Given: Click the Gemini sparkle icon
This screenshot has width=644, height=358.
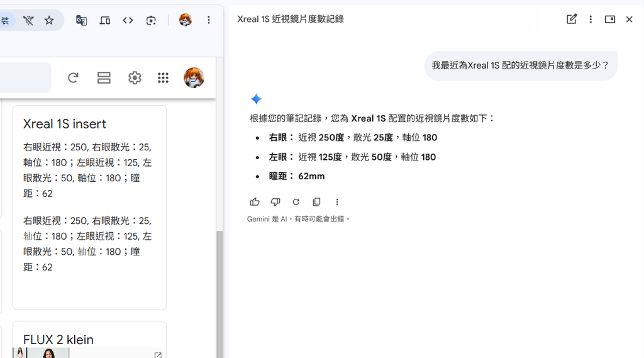Looking at the screenshot, I should point(257,99).
